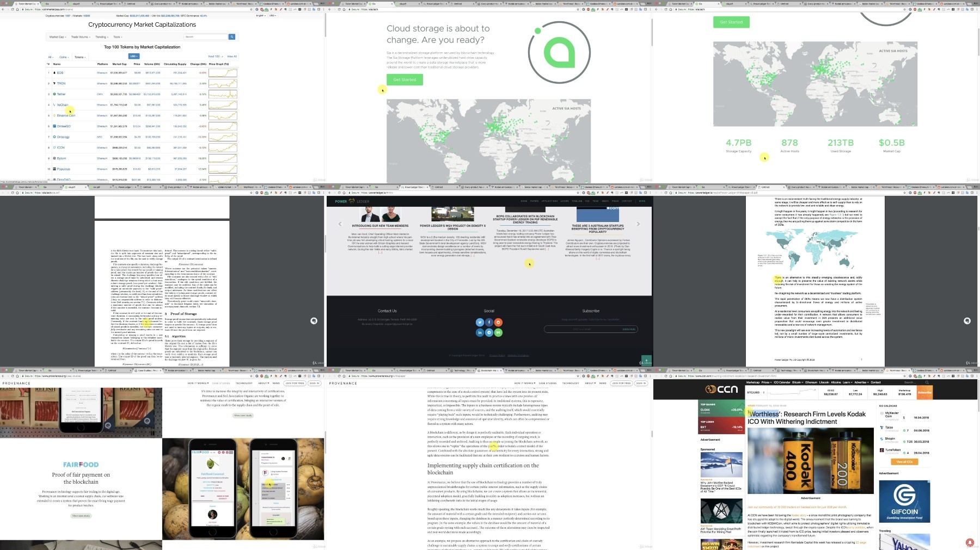
Task: Open Power Ledger's Facebook social icon
Action: [489, 322]
